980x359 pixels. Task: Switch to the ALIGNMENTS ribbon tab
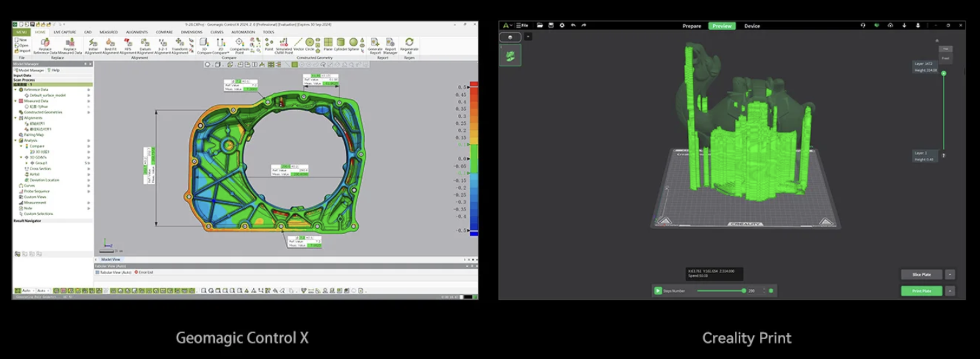click(x=137, y=32)
